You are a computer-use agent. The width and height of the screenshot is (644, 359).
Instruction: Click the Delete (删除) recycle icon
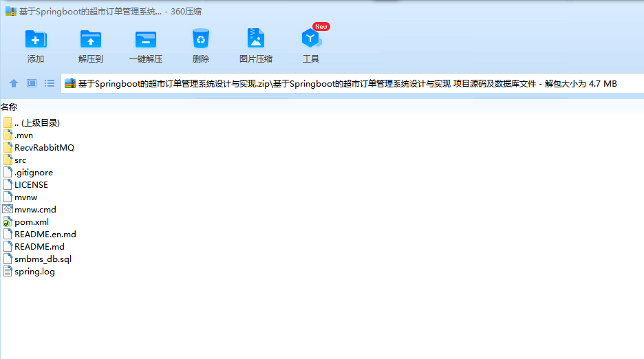(201, 39)
